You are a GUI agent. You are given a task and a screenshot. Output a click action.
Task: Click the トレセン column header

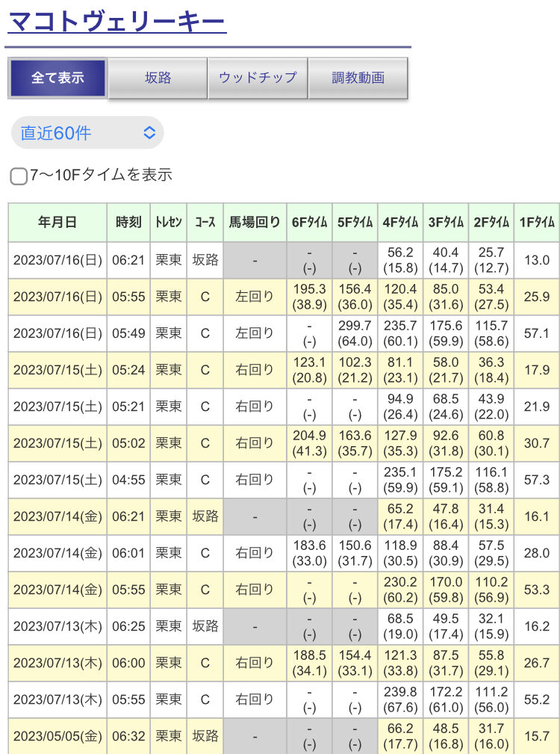click(x=169, y=222)
